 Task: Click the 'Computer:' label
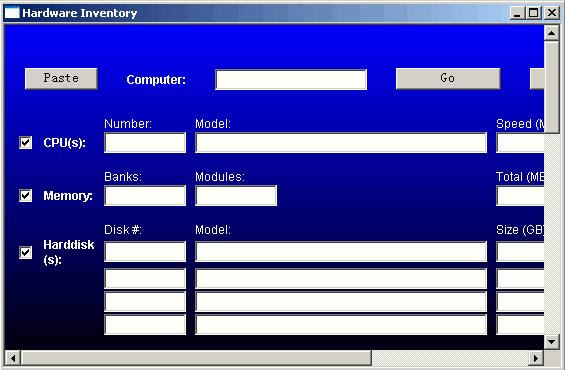click(156, 80)
